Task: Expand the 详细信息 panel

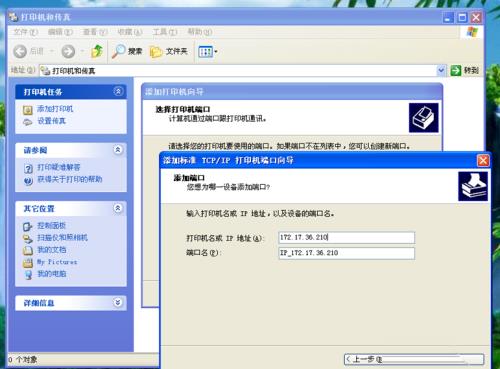Action: 118,303
